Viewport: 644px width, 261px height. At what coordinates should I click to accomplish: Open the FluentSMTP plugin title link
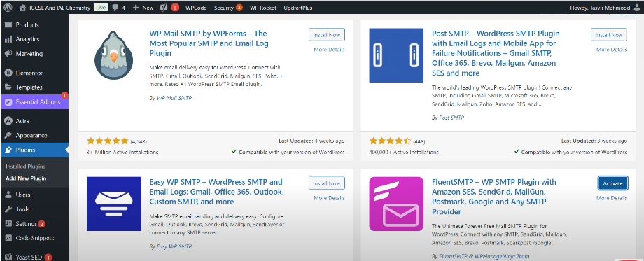(x=494, y=197)
